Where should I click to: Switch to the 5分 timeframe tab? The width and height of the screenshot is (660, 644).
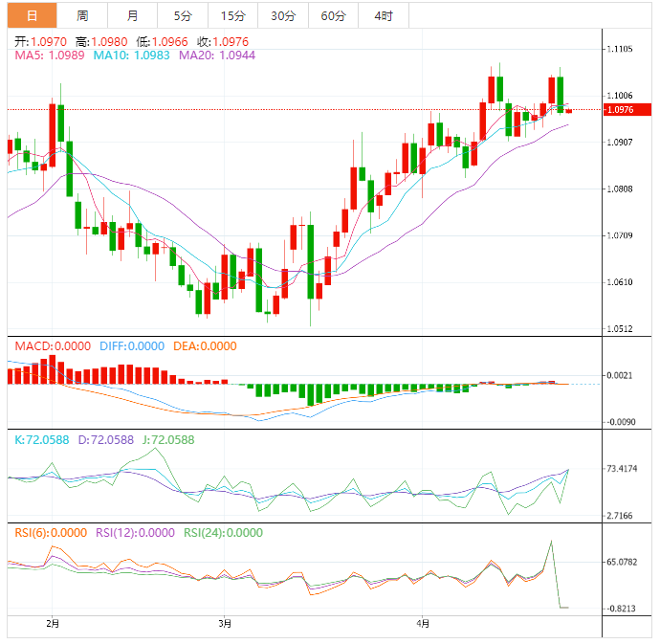[182, 16]
